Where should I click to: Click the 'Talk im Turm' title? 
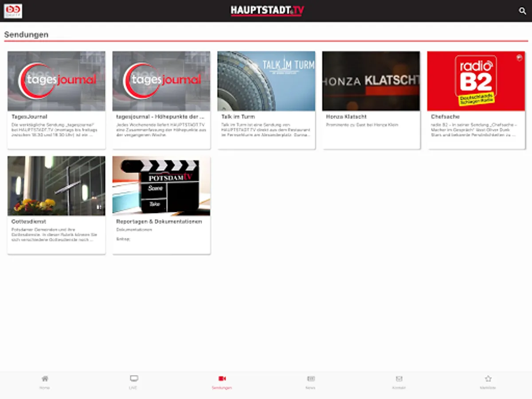tap(238, 117)
